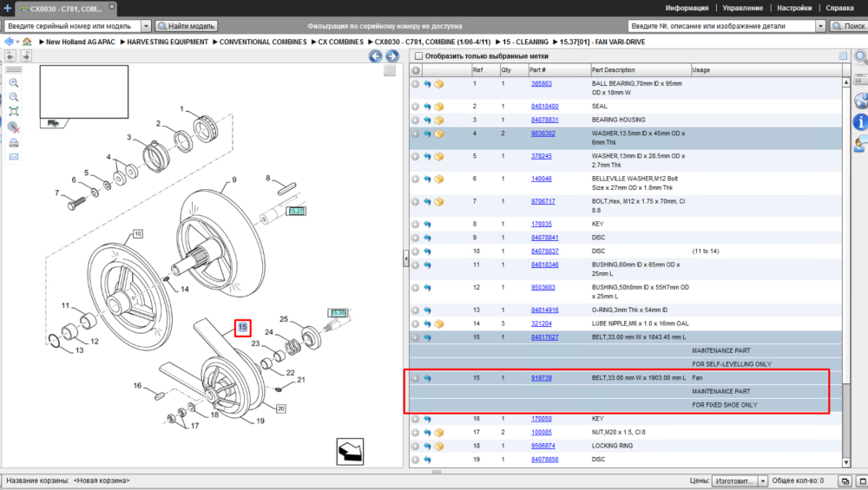Fit diagram to window
868x490 pixels.
(14, 112)
